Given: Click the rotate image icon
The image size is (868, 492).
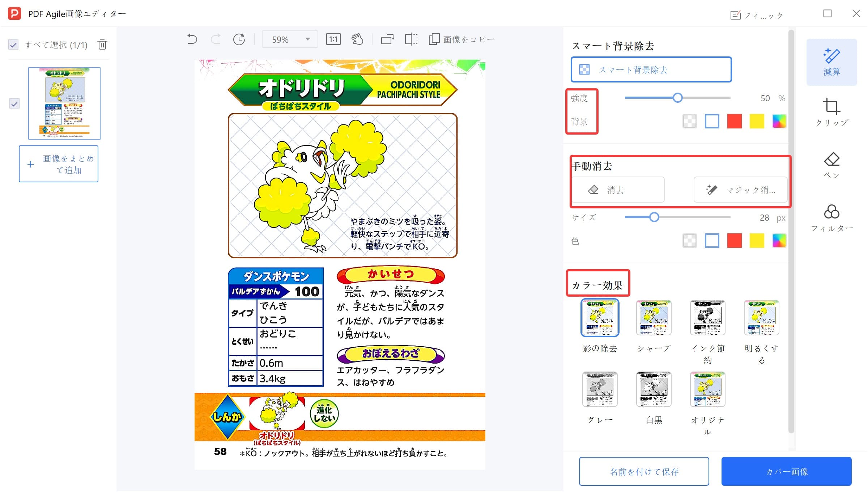Looking at the screenshot, I should pyautogui.click(x=239, y=39).
